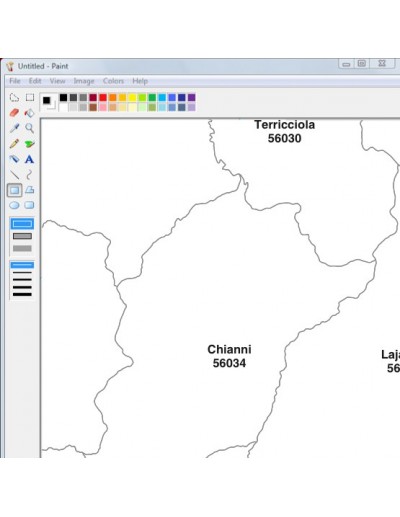Select the Polygon shape tool
The width and height of the screenshot is (400, 517).
click(30, 190)
